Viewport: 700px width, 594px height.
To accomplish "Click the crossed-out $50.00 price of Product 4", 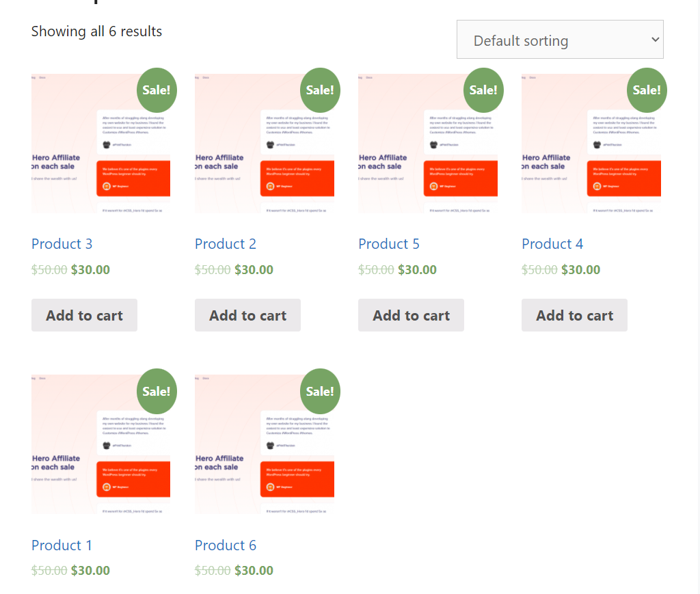I will 539,269.
